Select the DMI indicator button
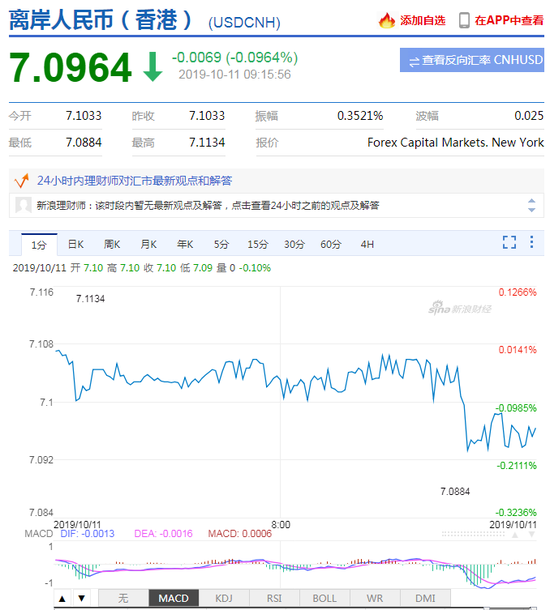Screen dimensions: 550x610 tap(425, 598)
